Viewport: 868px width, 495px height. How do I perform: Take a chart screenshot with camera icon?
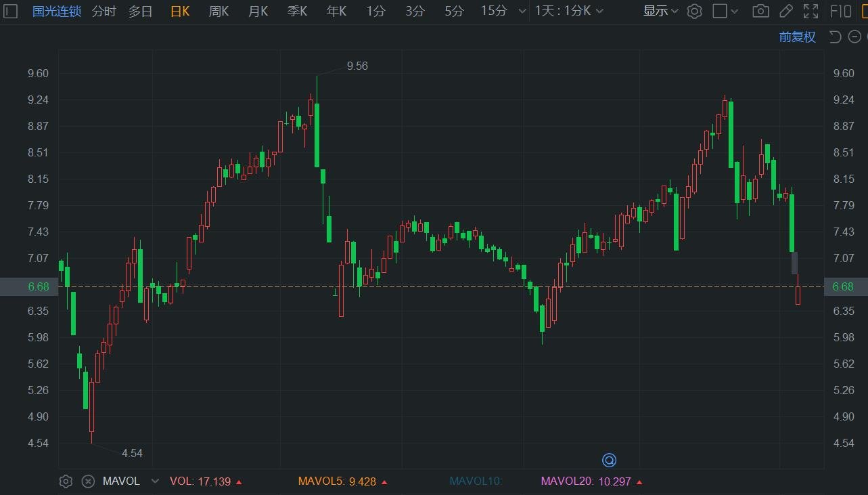click(760, 11)
